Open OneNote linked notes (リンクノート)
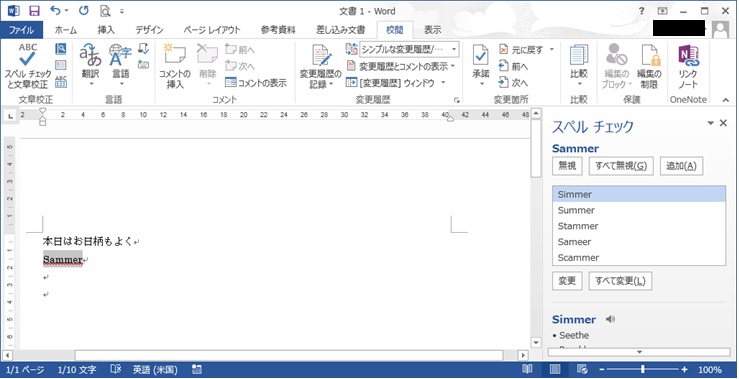 pyautogui.click(x=688, y=66)
